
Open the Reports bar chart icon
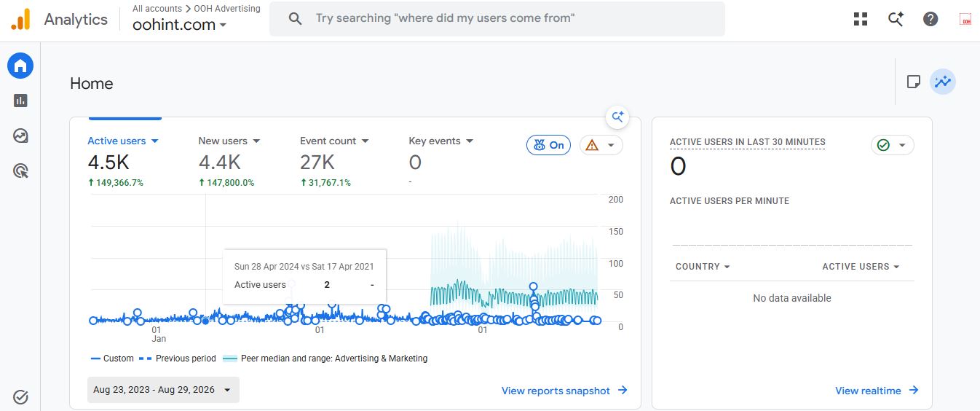[x=20, y=101]
